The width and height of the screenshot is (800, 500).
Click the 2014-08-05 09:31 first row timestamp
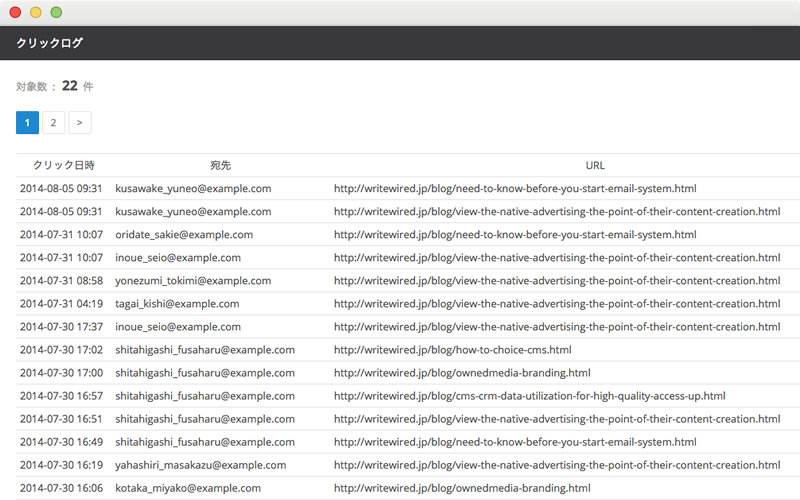coord(61,188)
